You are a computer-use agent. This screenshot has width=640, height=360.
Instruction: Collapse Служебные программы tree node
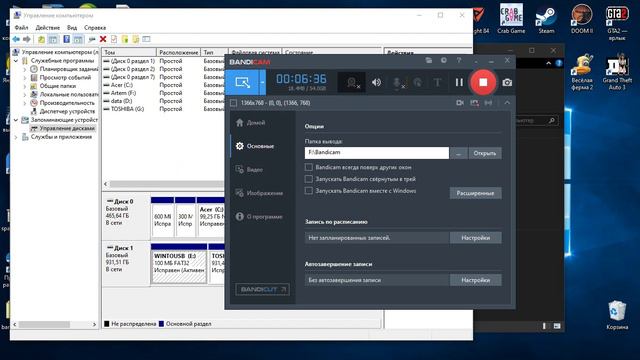(16, 61)
